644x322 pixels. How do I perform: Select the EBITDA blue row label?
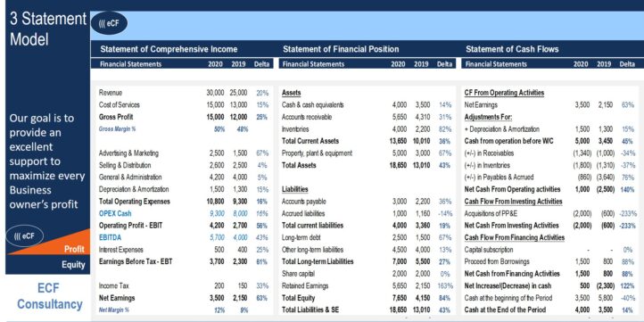click(110, 237)
